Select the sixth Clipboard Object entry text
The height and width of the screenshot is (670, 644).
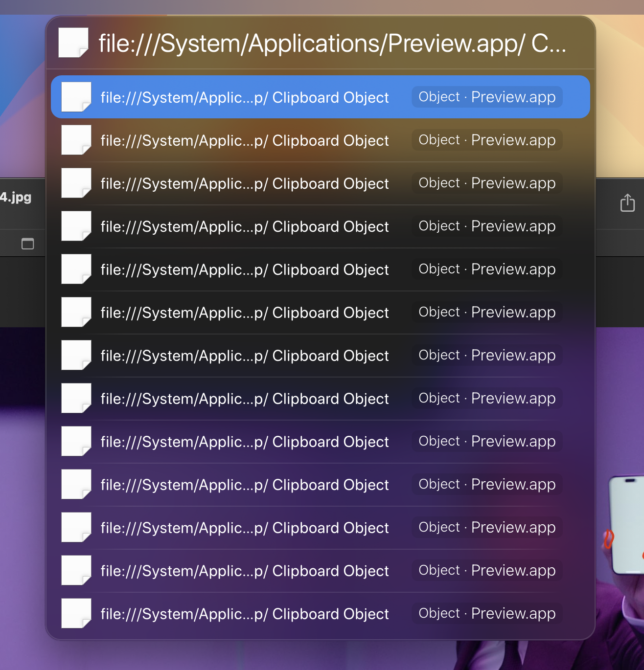pos(245,313)
